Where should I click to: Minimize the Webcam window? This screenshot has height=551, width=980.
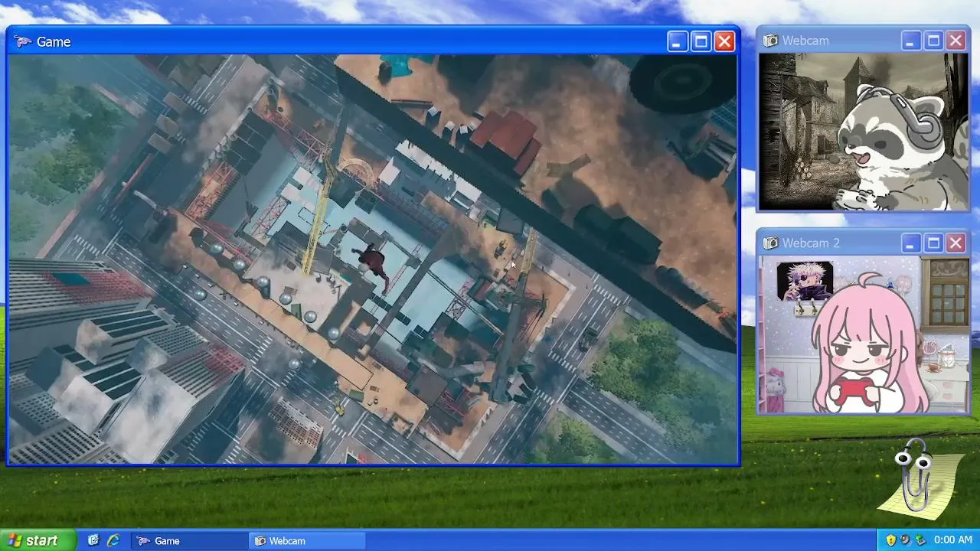click(910, 41)
